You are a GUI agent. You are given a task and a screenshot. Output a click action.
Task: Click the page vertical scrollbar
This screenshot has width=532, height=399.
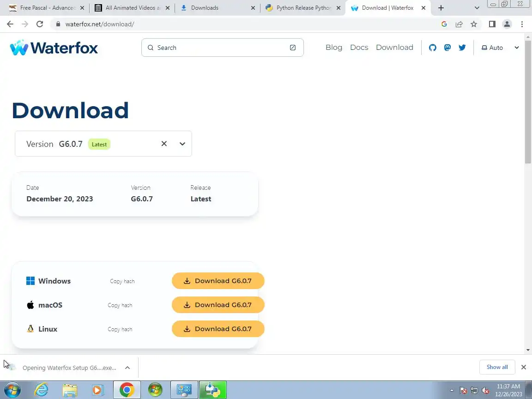[x=528, y=102]
